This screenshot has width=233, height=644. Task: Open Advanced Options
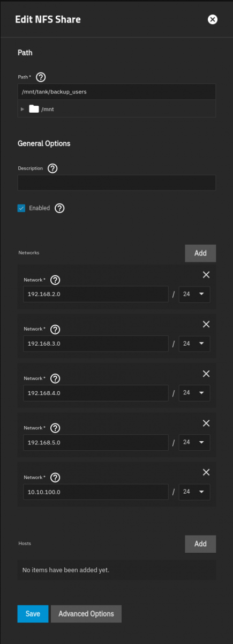coord(86,614)
